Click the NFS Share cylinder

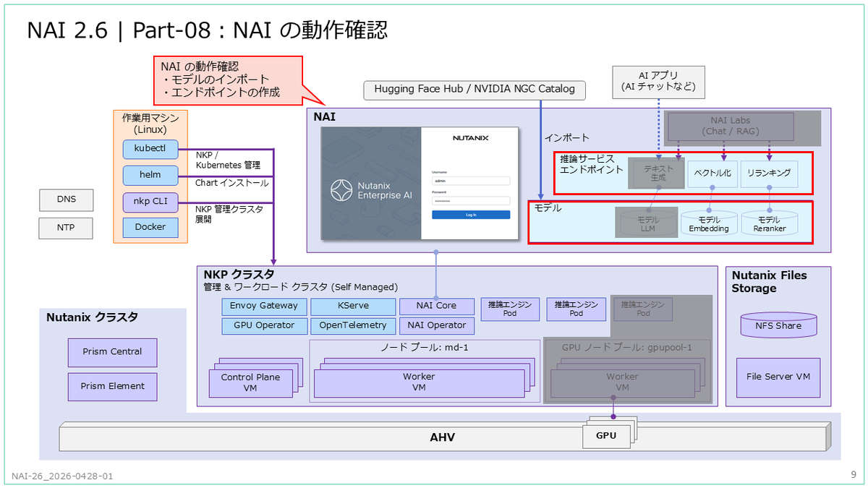pos(778,325)
